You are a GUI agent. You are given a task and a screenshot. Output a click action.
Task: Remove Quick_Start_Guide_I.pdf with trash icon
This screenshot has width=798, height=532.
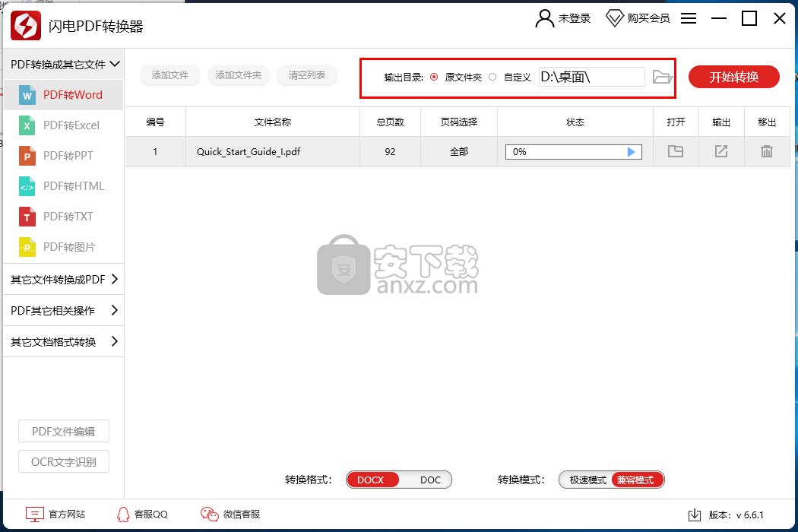[x=766, y=151]
